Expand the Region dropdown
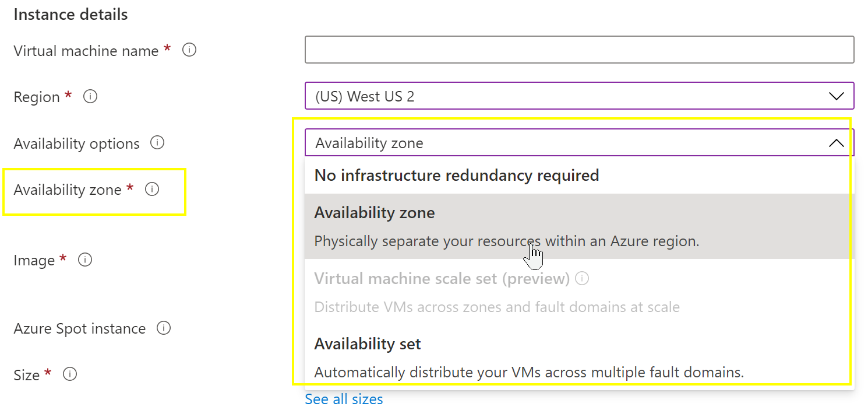 point(837,96)
